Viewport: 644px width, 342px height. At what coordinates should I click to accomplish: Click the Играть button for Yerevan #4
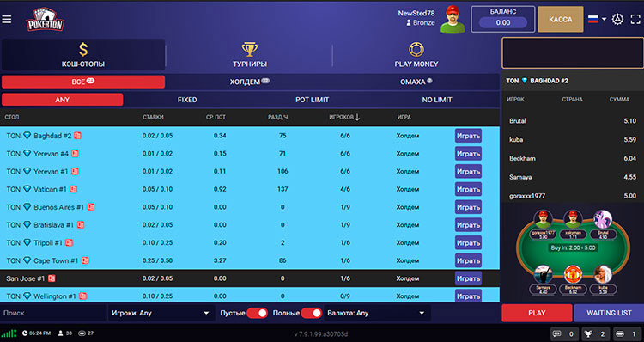(x=468, y=153)
